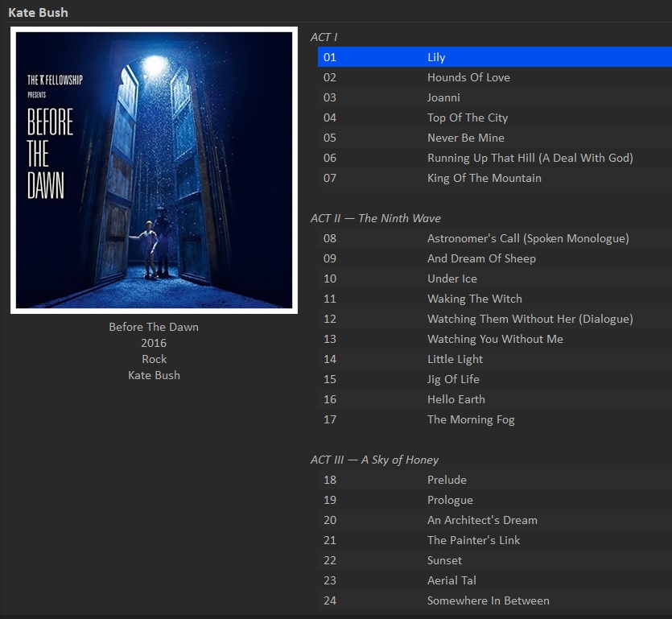
Task: Select track 23 Aerial Tal
Action: [x=495, y=580]
